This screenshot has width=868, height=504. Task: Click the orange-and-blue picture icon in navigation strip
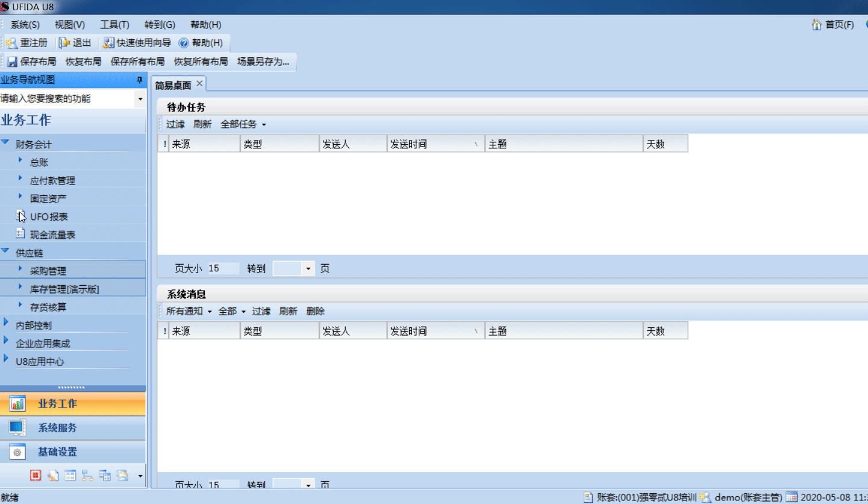pos(122,476)
